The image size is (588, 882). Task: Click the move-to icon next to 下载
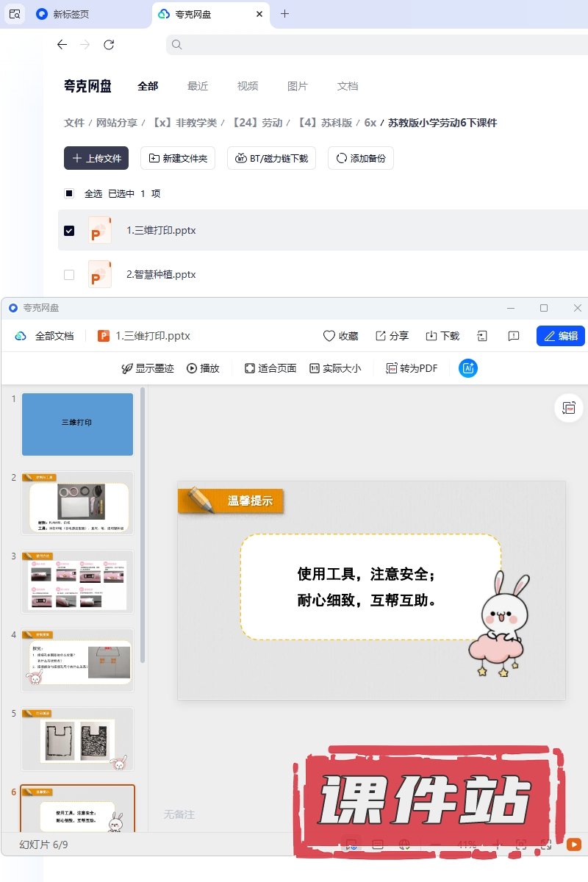point(482,336)
